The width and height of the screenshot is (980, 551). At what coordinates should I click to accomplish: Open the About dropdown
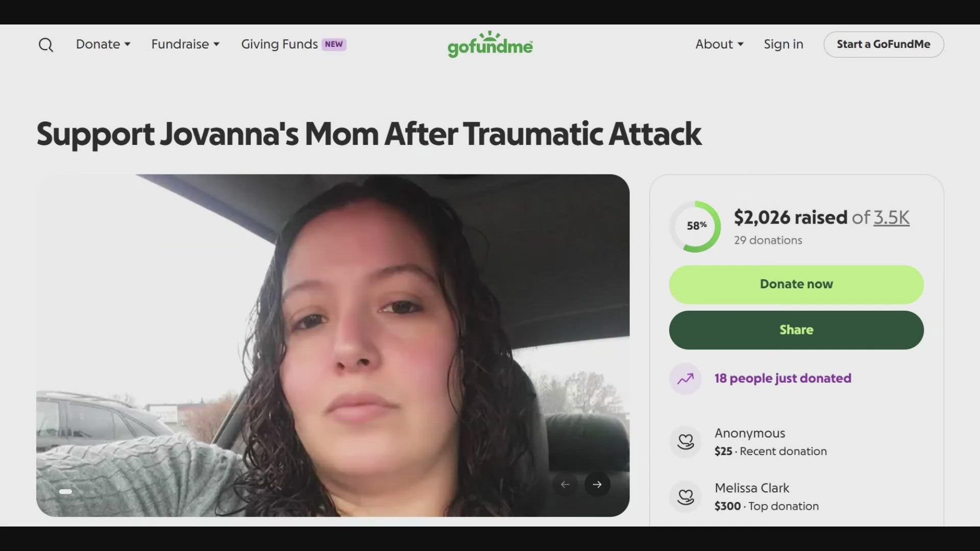point(719,44)
